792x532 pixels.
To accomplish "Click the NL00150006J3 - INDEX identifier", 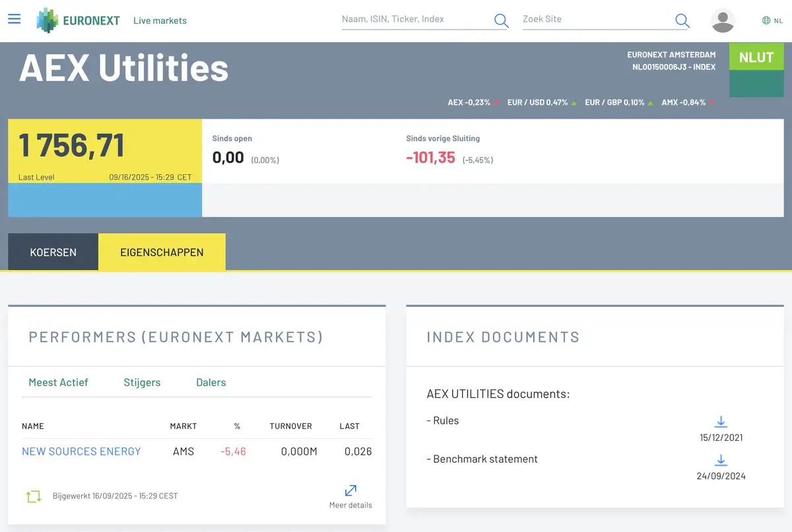I will point(674,67).
